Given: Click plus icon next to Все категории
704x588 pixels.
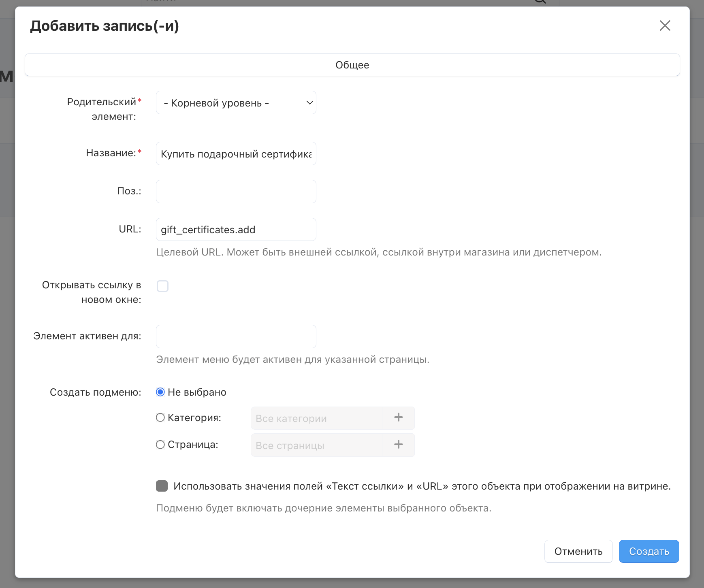Looking at the screenshot, I should click(398, 418).
